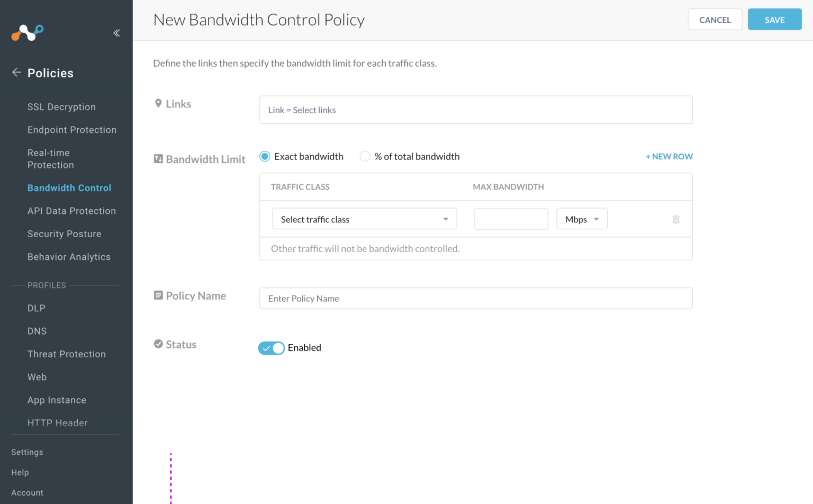Collapse the sidebar with the double-chevron
The image size is (813, 504).
coord(116,33)
